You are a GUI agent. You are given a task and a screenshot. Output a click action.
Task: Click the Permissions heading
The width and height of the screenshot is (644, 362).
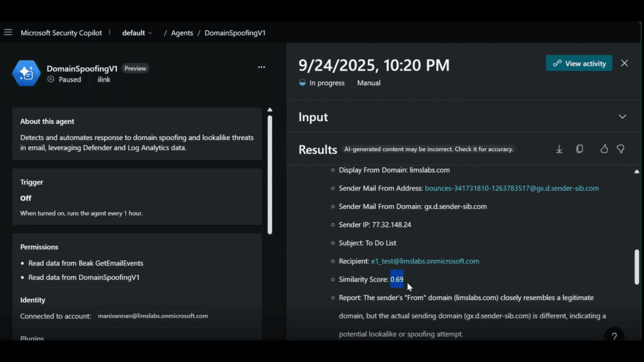pos(39,247)
